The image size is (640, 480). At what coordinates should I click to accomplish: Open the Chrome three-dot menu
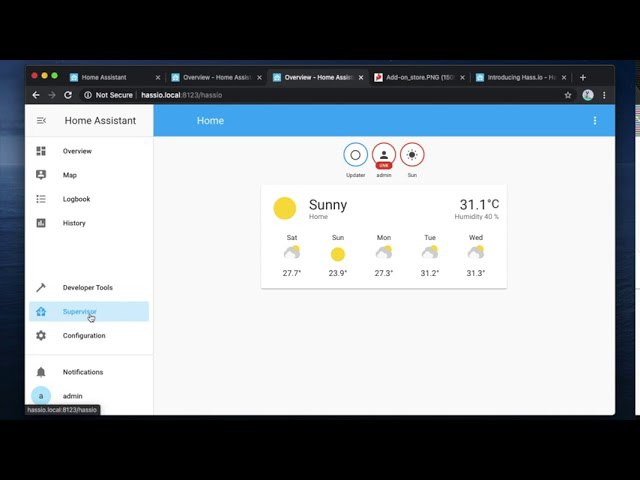(604, 95)
